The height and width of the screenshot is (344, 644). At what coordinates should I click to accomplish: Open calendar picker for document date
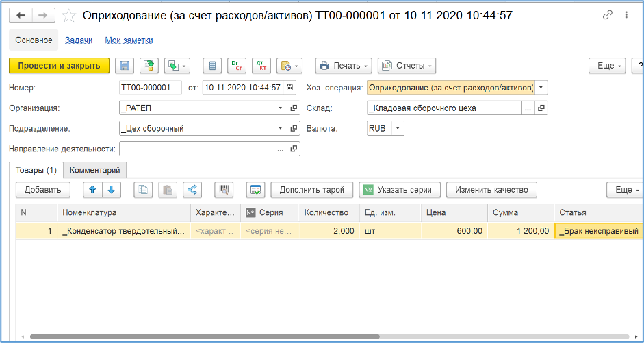(x=290, y=87)
